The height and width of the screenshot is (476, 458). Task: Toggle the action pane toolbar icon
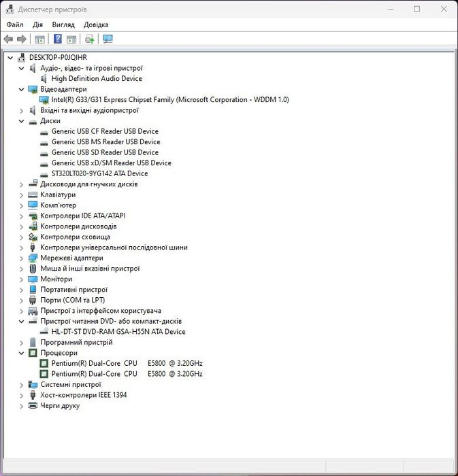tap(71, 39)
